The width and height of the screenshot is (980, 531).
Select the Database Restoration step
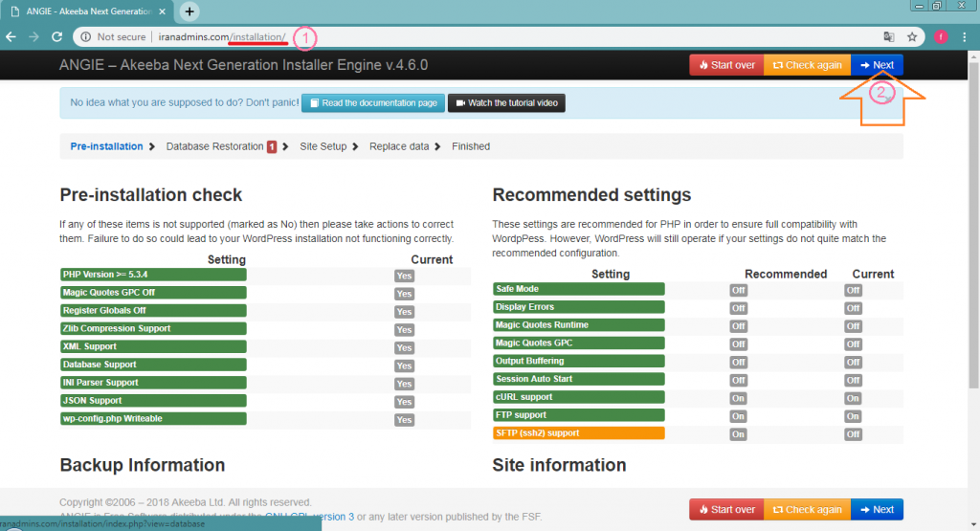(215, 146)
